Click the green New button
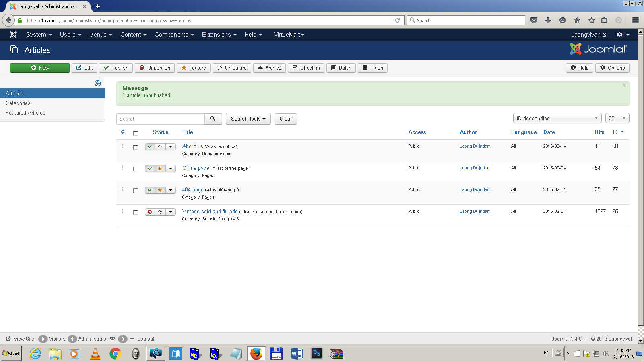 tap(40, 68)
